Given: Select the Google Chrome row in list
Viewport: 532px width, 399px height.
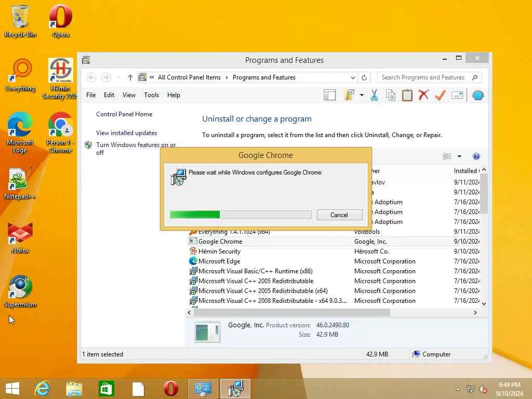Looking at the screenshot, I should click(x=334, y=242).
